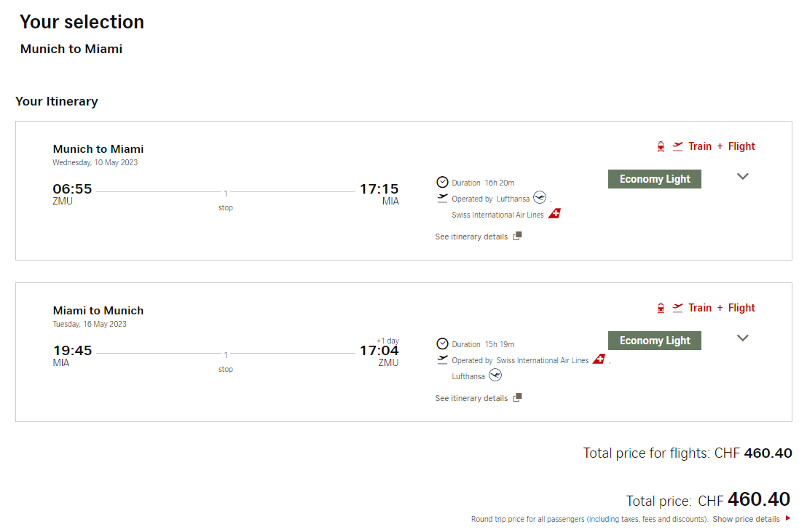This screenshot has height=532, width=799.
Task: Click the red plane icon on the outbound flight
Action: 678,146
